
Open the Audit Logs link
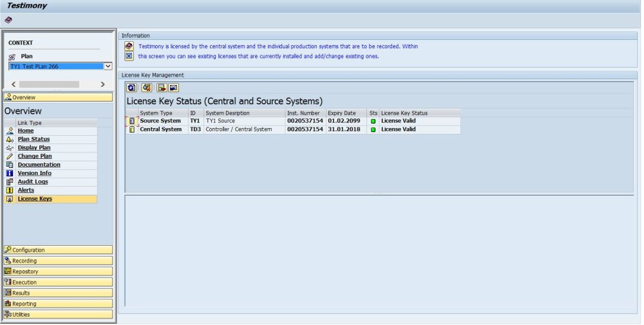coord(33,181)
